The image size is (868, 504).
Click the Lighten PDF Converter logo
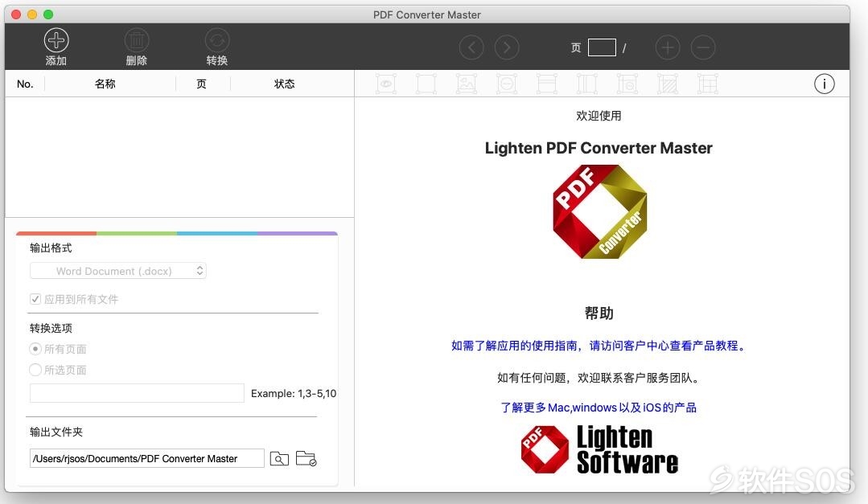(x=599, y=211)
